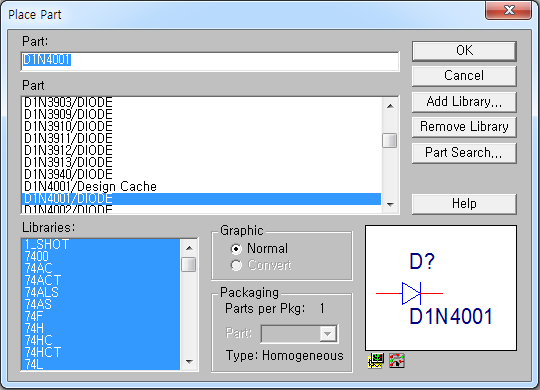Click the Cancel button
Screen dimensions: 540x390
(x=464, y=76)
